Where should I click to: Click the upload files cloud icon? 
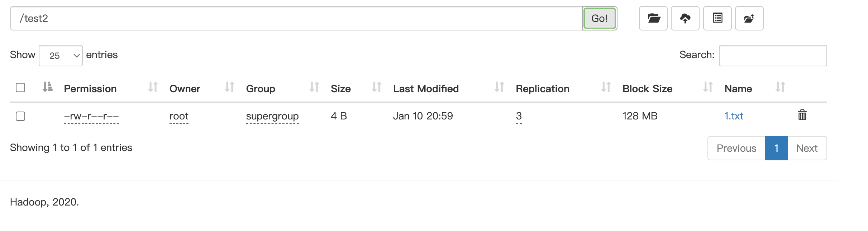[685, 18]
